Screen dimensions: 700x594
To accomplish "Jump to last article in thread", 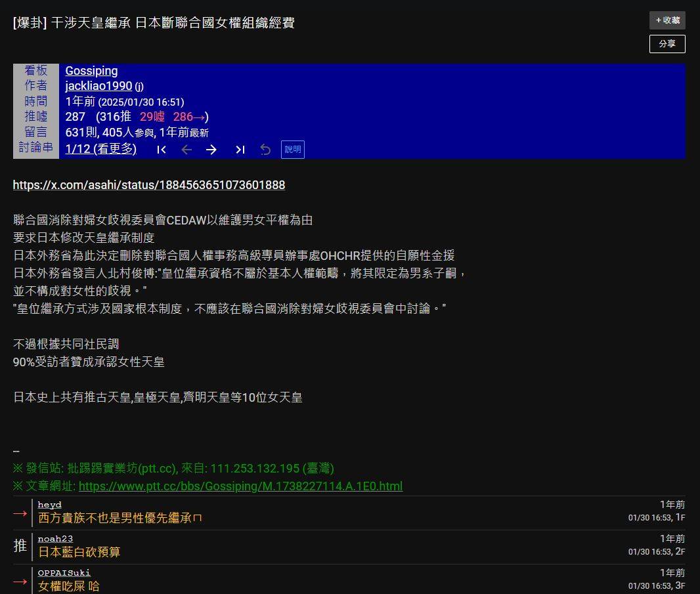I will point(240,150).
